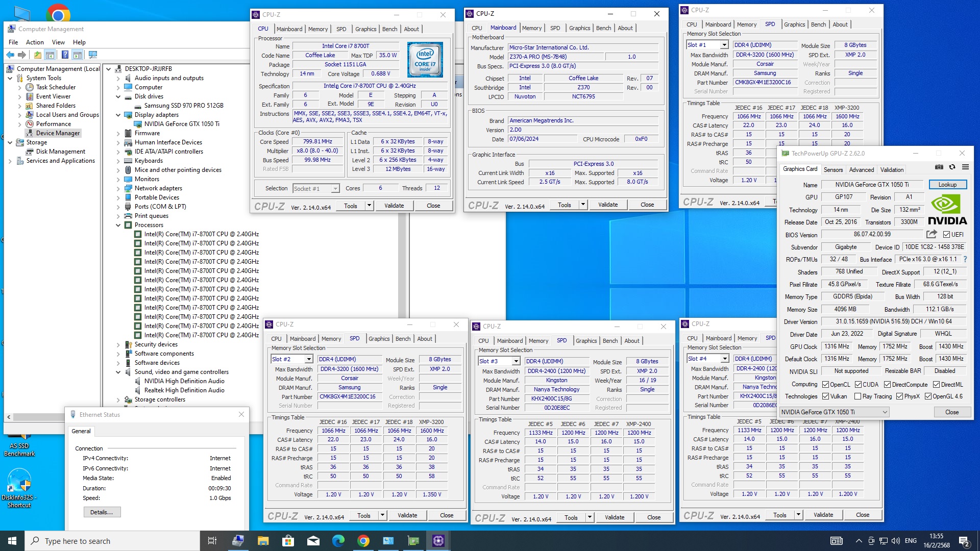Click the Up one level folder icon

[38, 55]
